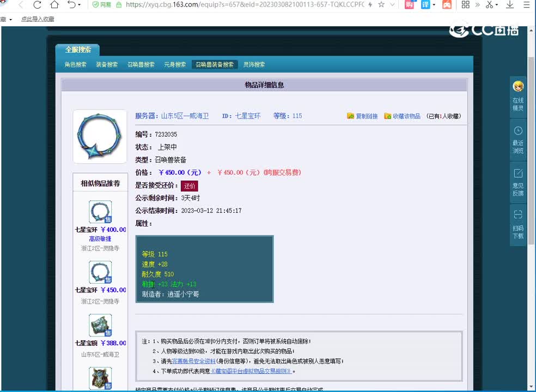536x392 pixels.
Task: Switch to 角色搜索 tab
Action: 75,64
